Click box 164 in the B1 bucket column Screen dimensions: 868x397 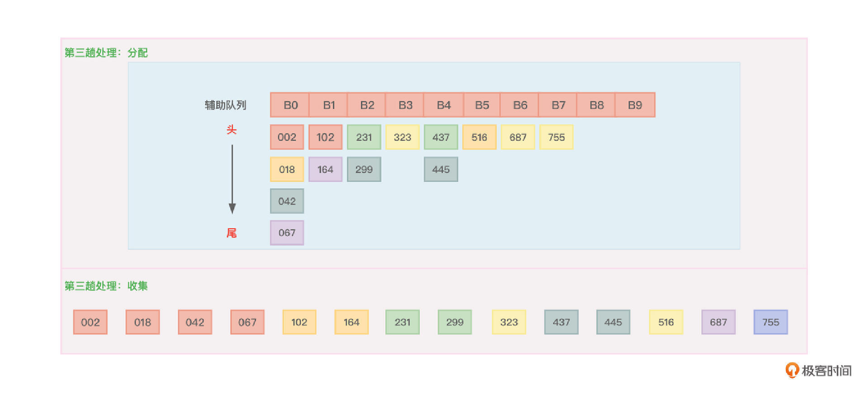pos(325,170)
